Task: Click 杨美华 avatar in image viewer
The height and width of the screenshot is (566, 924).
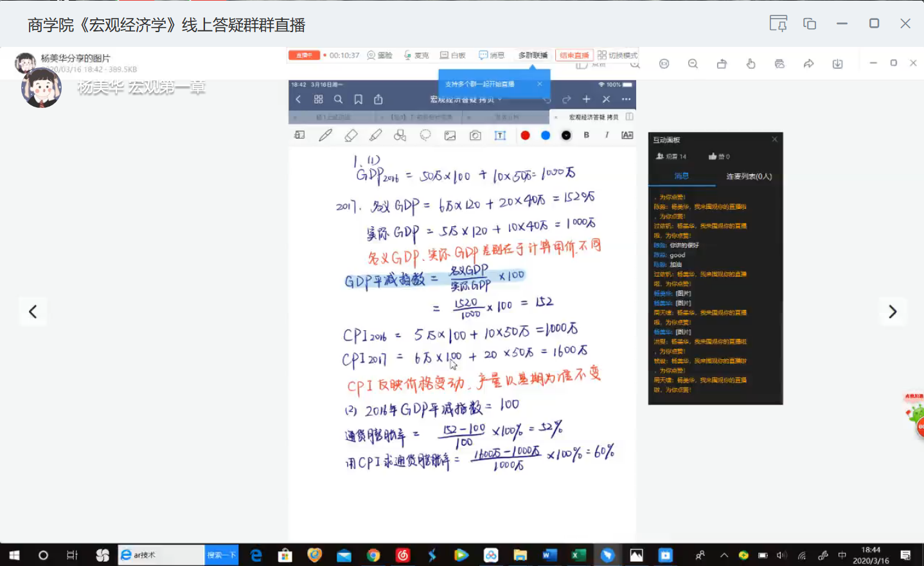Action: [25, 62]
